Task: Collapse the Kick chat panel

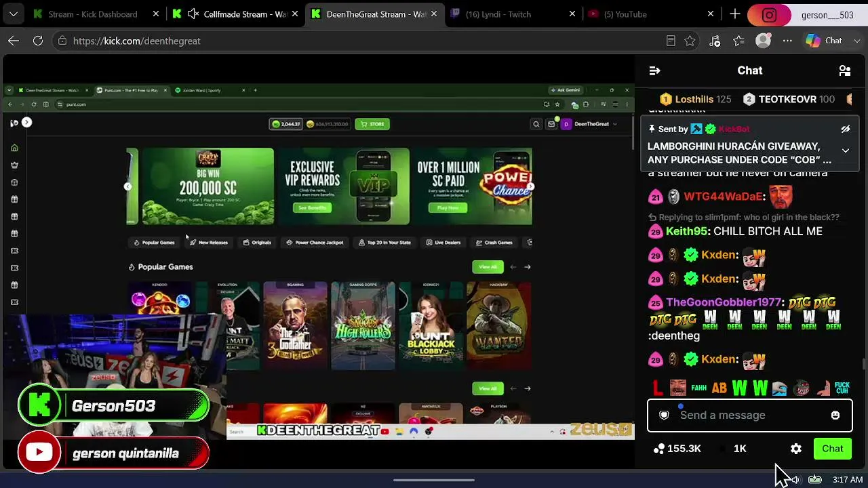Action: coord(654,70)
